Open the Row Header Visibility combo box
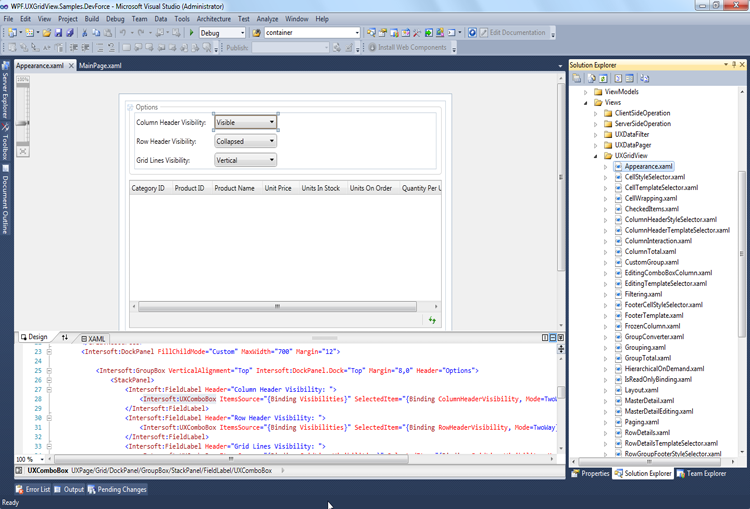 pos(245,141)
